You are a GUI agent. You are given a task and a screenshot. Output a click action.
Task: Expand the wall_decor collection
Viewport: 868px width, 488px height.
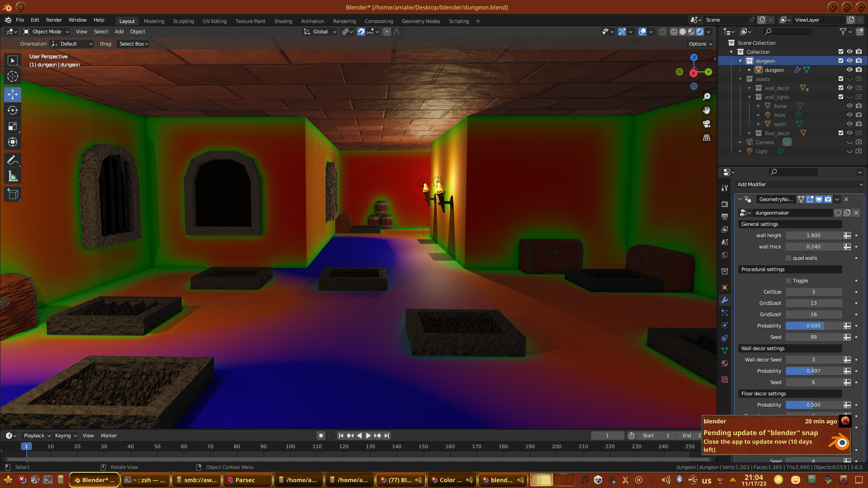click(749, 88)
